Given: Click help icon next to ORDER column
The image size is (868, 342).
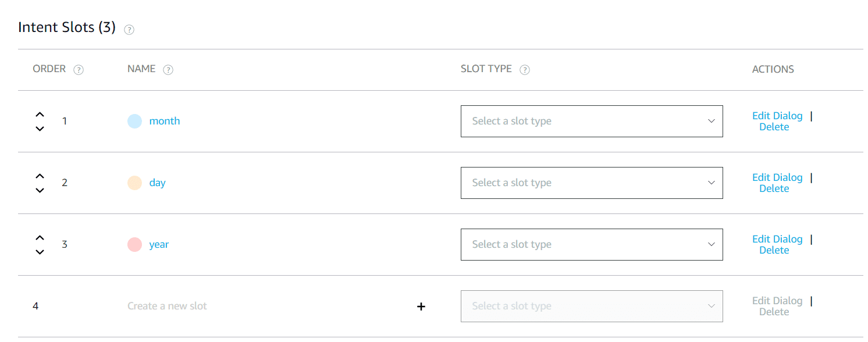Looking at the screenshot, I should tap(79, 70).
